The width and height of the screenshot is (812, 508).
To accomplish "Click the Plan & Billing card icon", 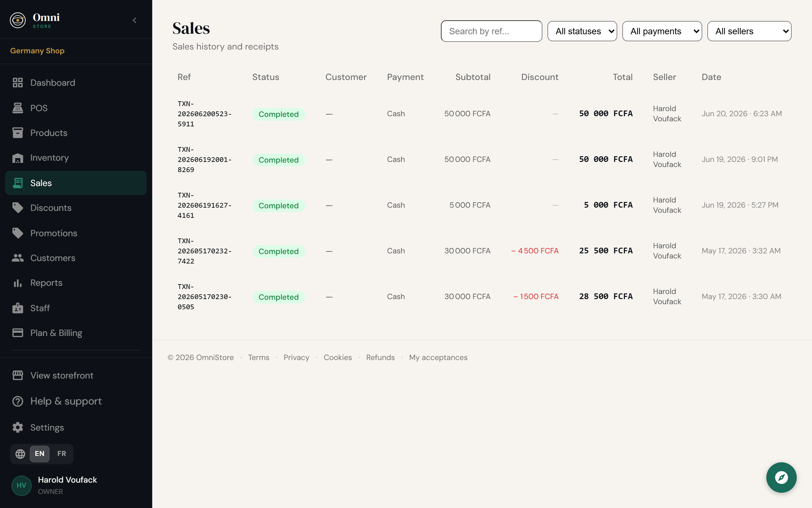I will [18, 333].
